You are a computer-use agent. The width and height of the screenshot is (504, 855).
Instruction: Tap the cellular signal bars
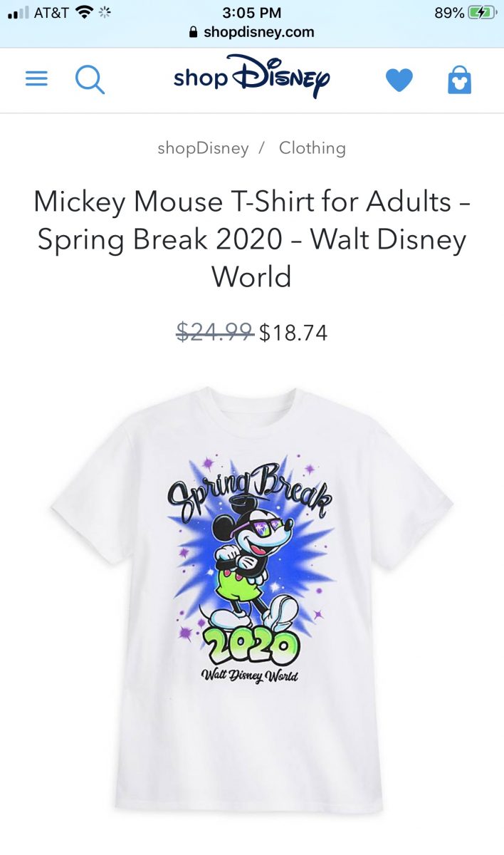click(19, 13)
